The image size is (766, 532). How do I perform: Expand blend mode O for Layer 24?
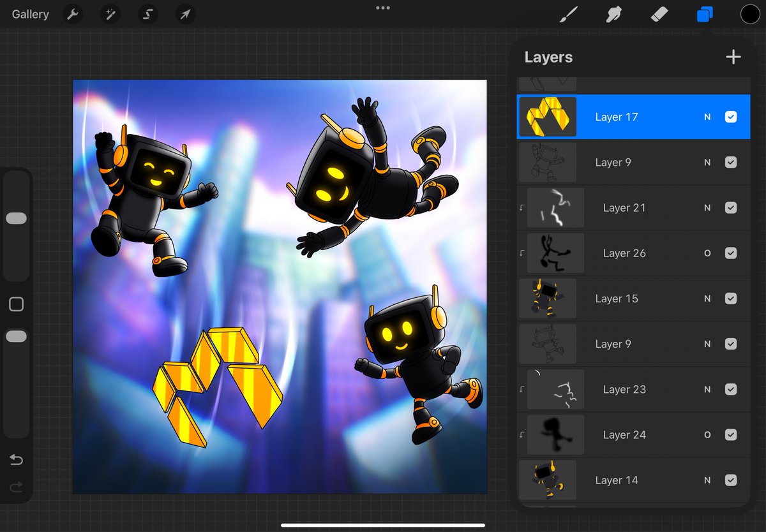707,434
